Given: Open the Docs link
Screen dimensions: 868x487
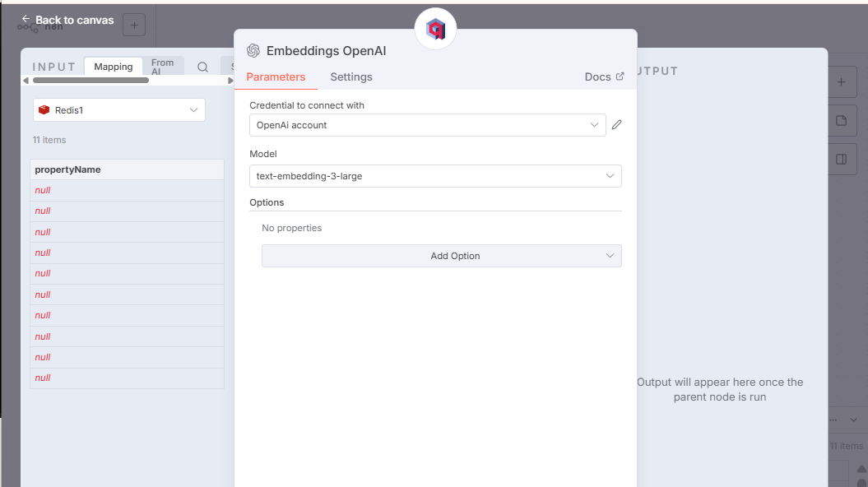Looking at the screenshot, I should pos(604,77).
